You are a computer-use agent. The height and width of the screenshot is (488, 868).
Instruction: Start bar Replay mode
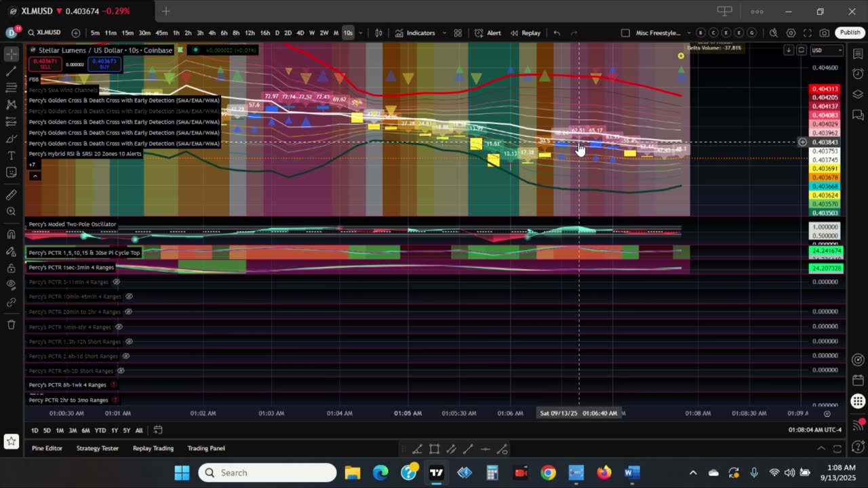526,33
